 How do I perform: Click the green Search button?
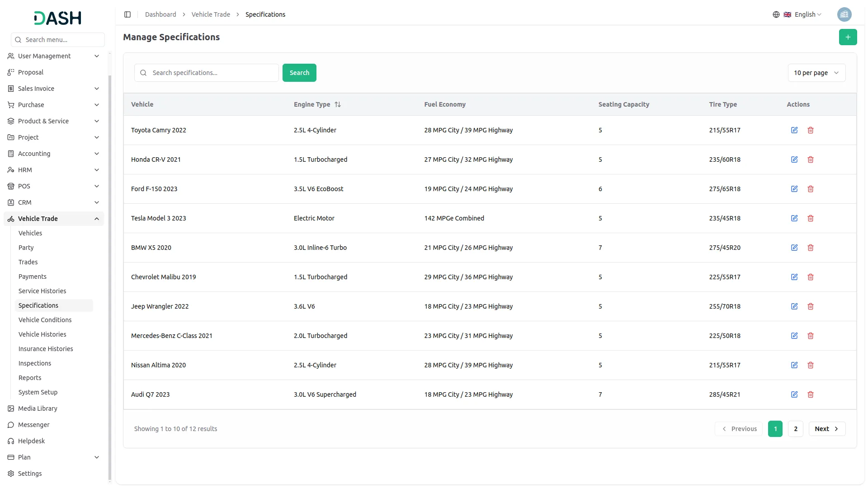point(299,73)
